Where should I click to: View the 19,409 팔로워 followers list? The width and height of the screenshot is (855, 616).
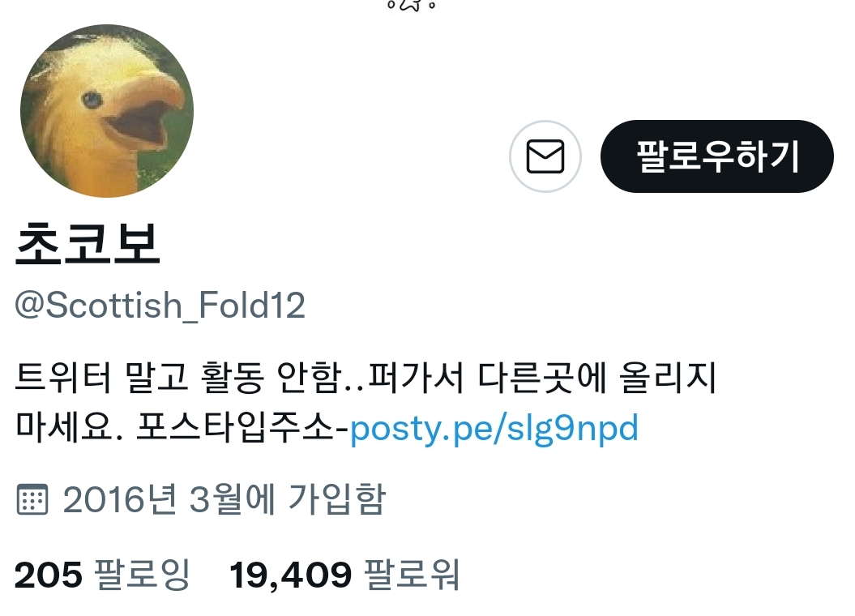[x=344, y=575]
